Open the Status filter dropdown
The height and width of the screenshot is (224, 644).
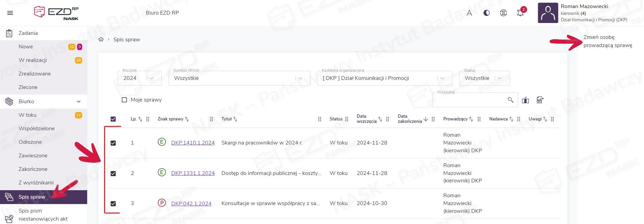[x=484, y=78]
